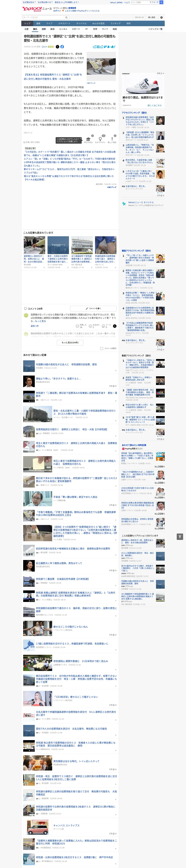Open the スポーツ category

[76, 29]
